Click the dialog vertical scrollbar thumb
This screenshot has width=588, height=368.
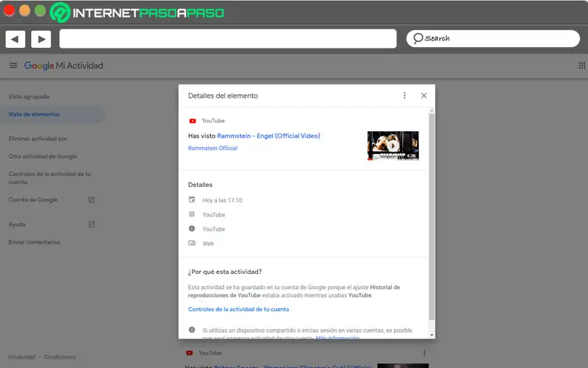point(431,217)
